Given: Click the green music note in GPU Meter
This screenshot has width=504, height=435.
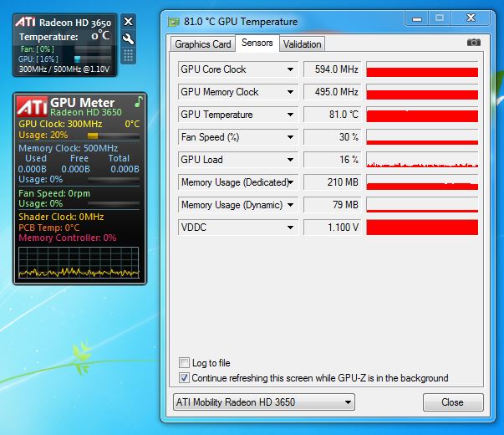Looking at the screenshot, I should [138, 101].
